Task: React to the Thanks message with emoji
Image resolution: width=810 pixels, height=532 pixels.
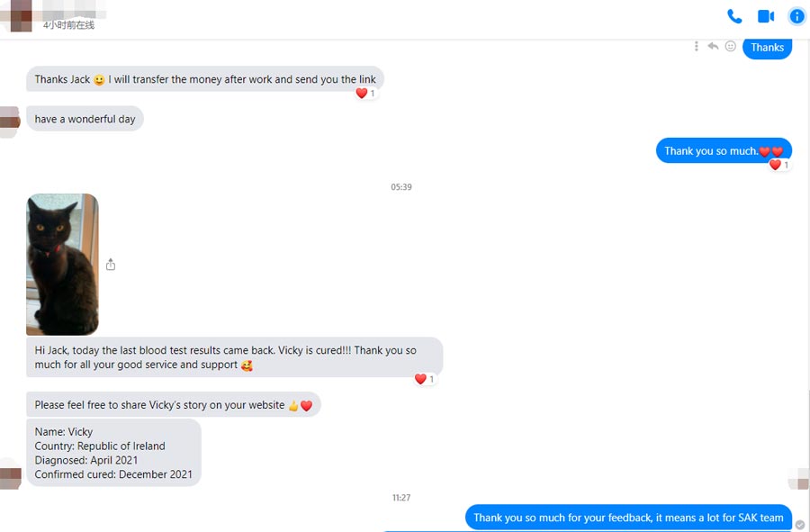Action: pyautogui.click(x=730, y=47)
